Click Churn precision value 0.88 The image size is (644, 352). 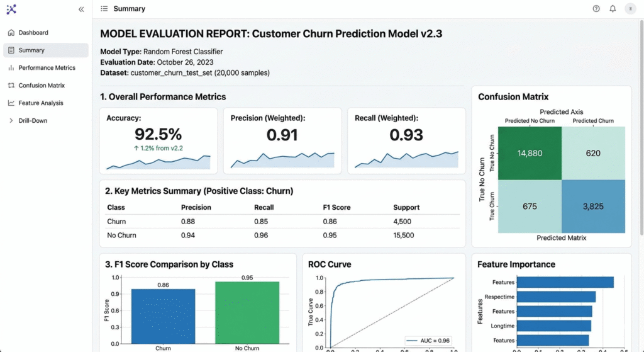[188, 221]
